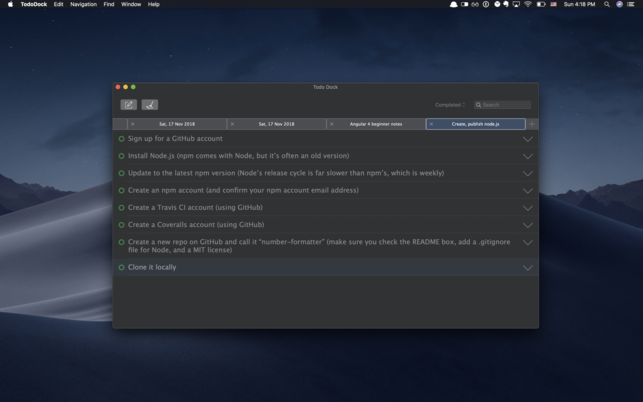This screenshot has width=643, height=402.
Task: Complete the Create a new repo on GitHub task
Action: point(121,242)
